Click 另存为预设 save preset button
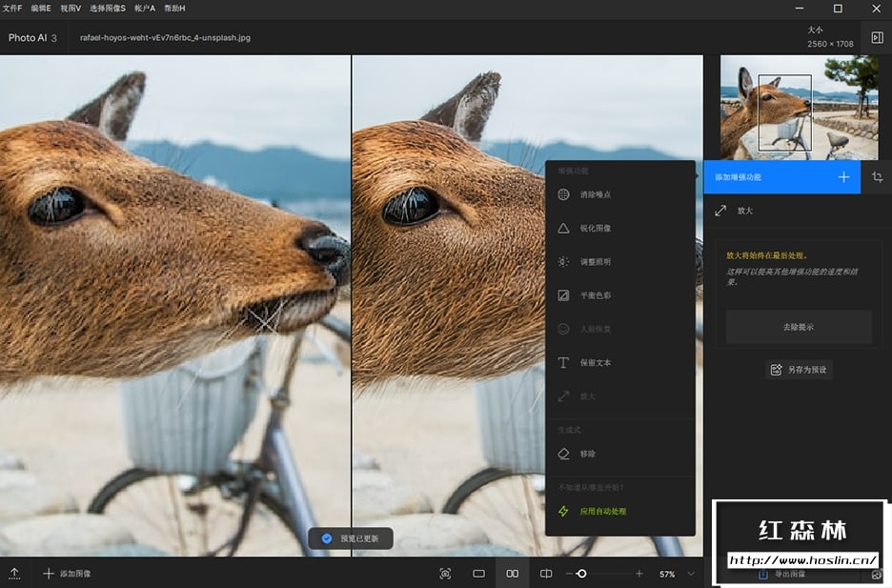Viewport: 892px width, 588px height. (799, 369)
